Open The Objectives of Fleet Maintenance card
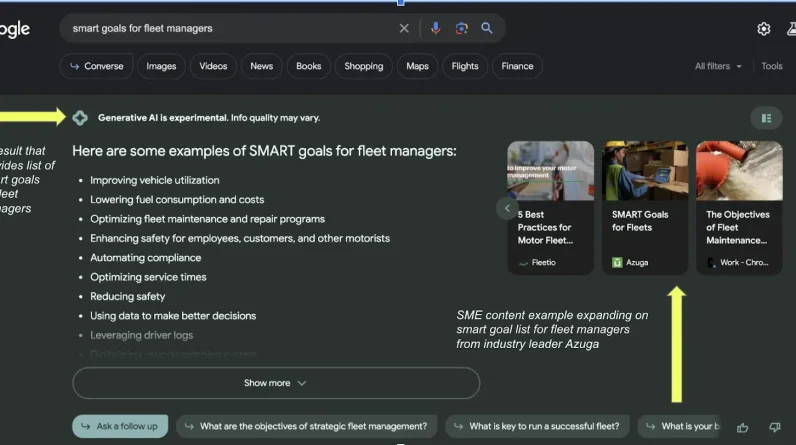Image resolution: width=796 pixels, height=445 pixels. point(739,208)
